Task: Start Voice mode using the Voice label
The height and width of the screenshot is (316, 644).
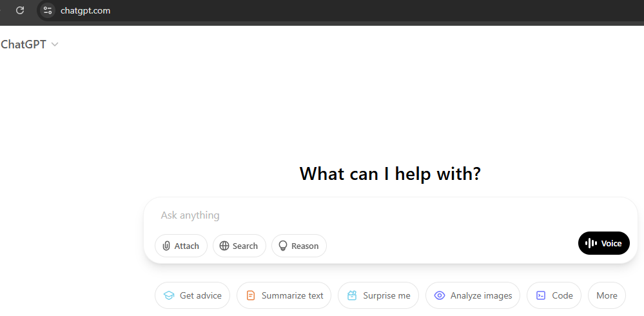Action: 611,243
